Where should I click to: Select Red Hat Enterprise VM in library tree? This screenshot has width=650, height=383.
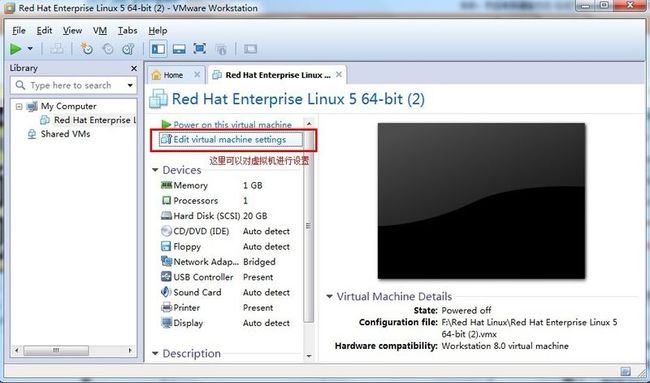[x=95, y=120]
